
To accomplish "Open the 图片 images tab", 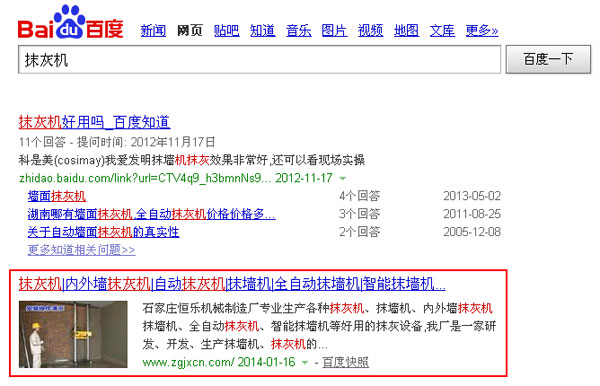I will 334,31.
